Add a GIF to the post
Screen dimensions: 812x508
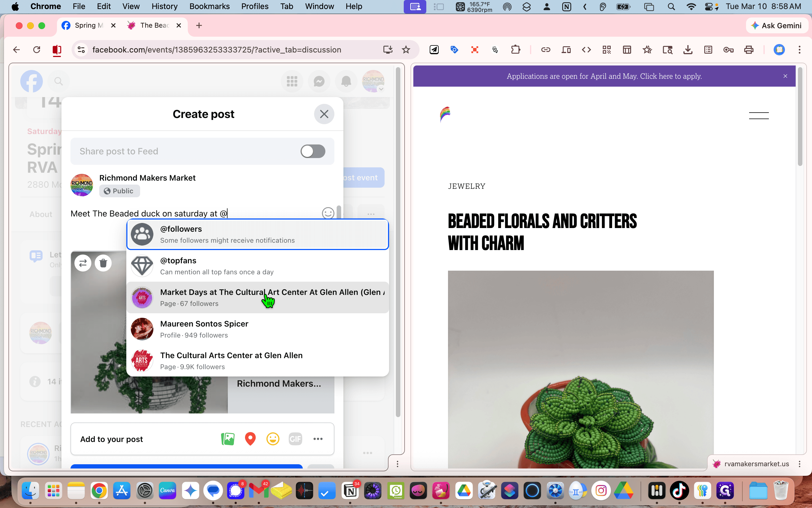click(x=295, y=439)
